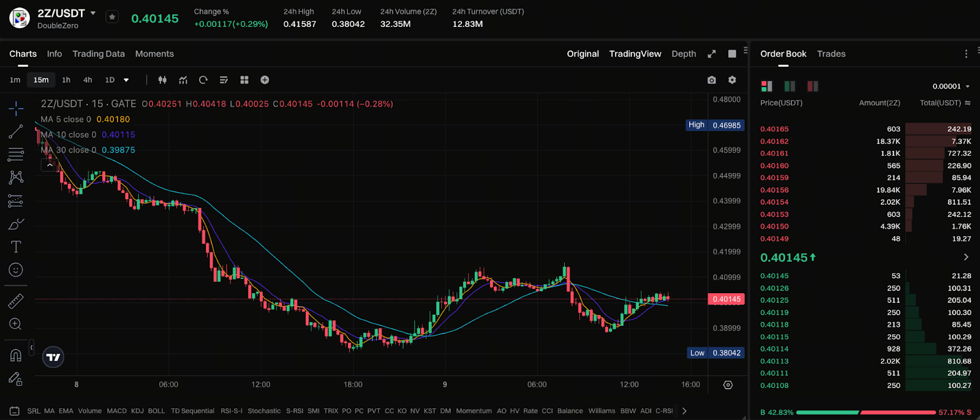Switch to TradingView chart view
Viewport: 980px width, 420px height.
[635, 54]
